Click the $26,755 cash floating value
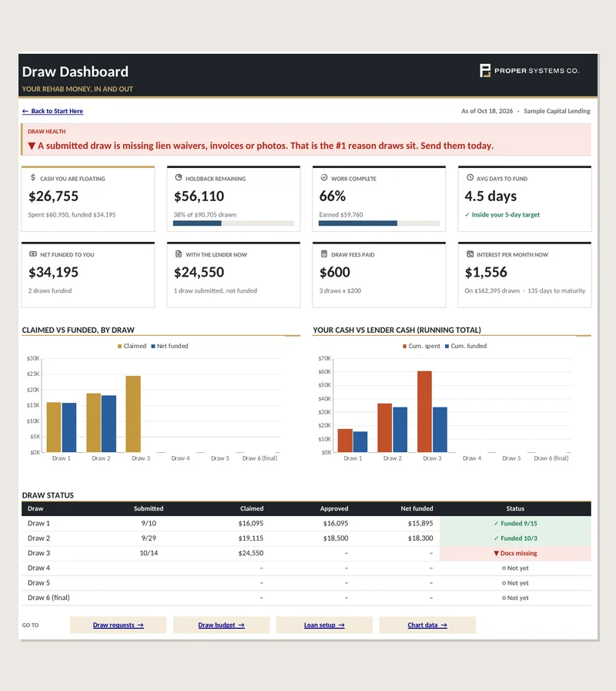The width and height of the screenshot is (616, 691). (x=53, y=196)
